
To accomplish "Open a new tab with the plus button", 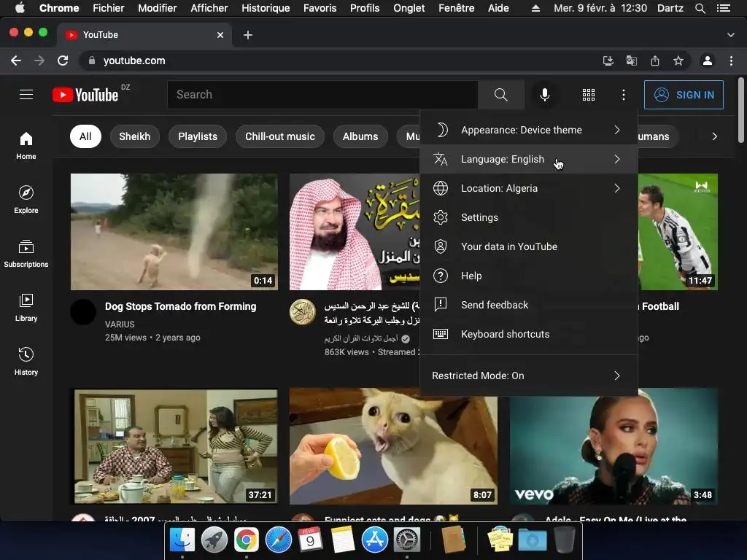I will point(248,35).
